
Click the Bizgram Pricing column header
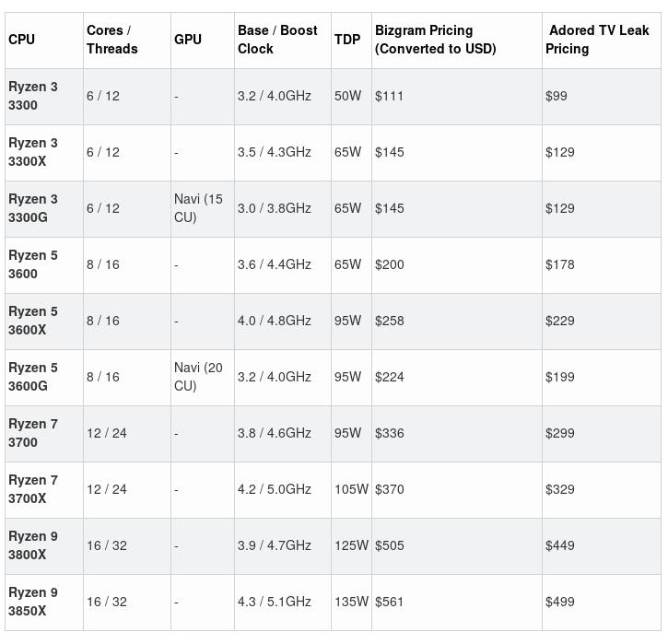click(435, 40)
